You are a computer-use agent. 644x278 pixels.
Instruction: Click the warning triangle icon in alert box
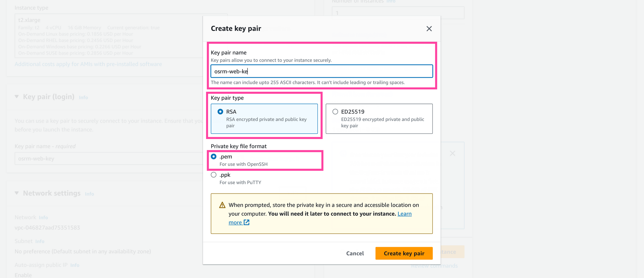point(222,205)
